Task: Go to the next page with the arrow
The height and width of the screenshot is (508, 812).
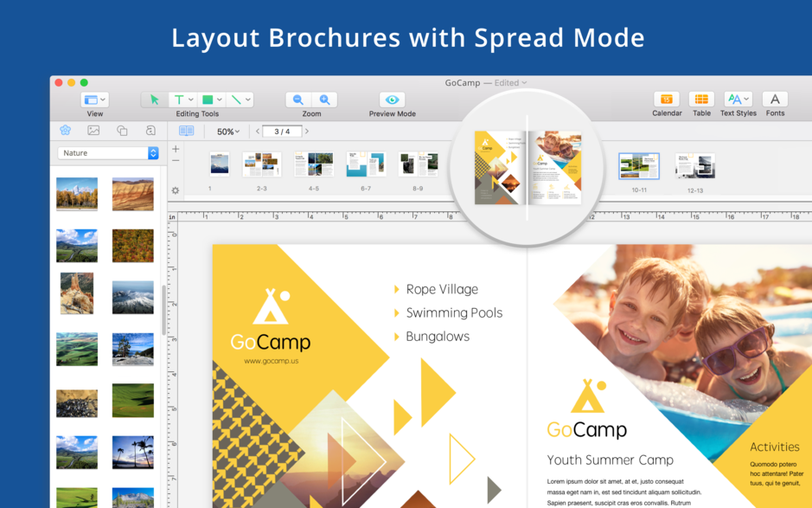Action: (306, 131)
